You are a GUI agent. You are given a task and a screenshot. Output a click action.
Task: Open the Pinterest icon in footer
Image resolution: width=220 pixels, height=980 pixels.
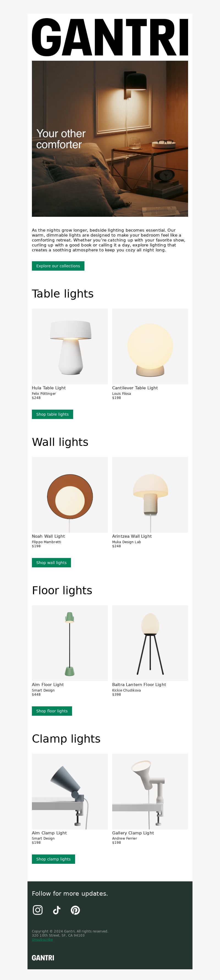point(75,910)
